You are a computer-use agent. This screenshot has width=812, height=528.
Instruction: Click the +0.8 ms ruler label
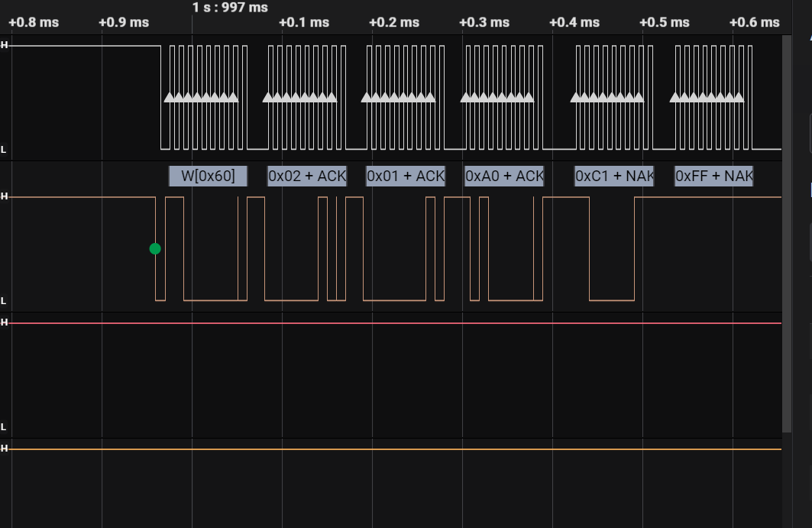[33, 22]
